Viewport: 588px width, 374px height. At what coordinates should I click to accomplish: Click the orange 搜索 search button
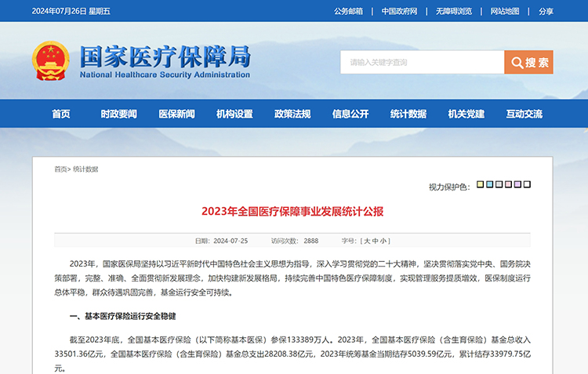pos(528,62)
